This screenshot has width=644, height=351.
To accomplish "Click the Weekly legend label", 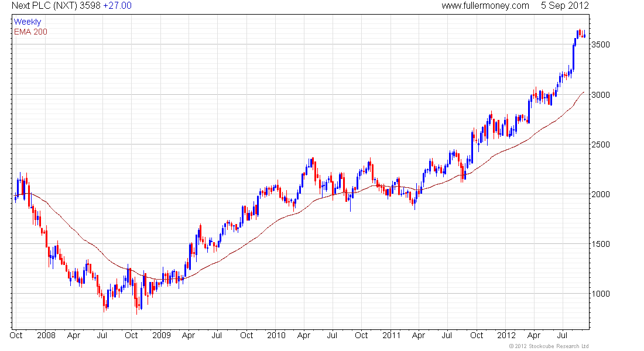I will (x=28, y=22).
